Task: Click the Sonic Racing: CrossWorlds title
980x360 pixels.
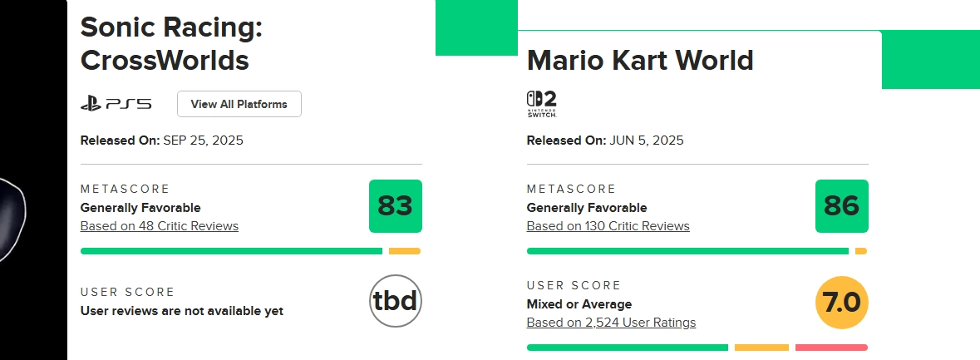Action: click(171, 44)
